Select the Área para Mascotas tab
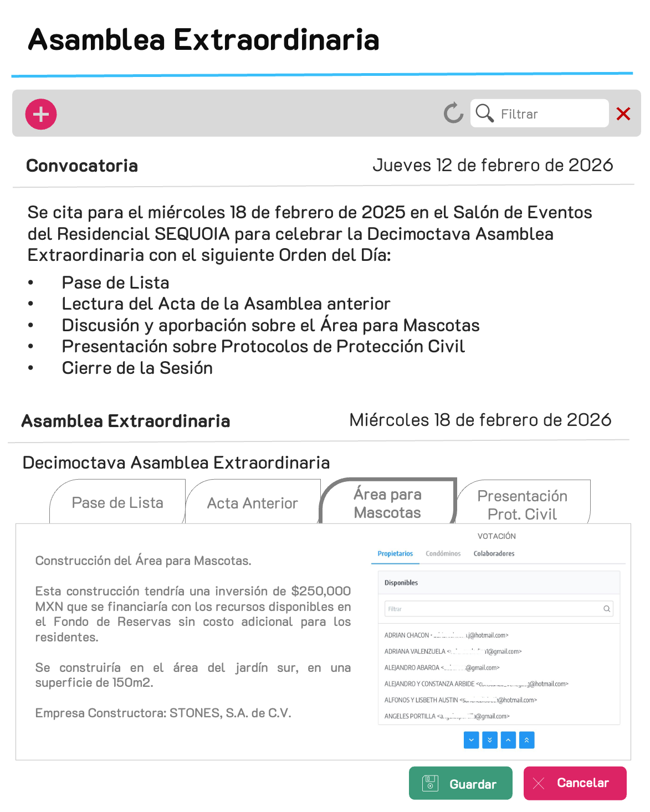650x812 pixels. click(x=388, y=503)
